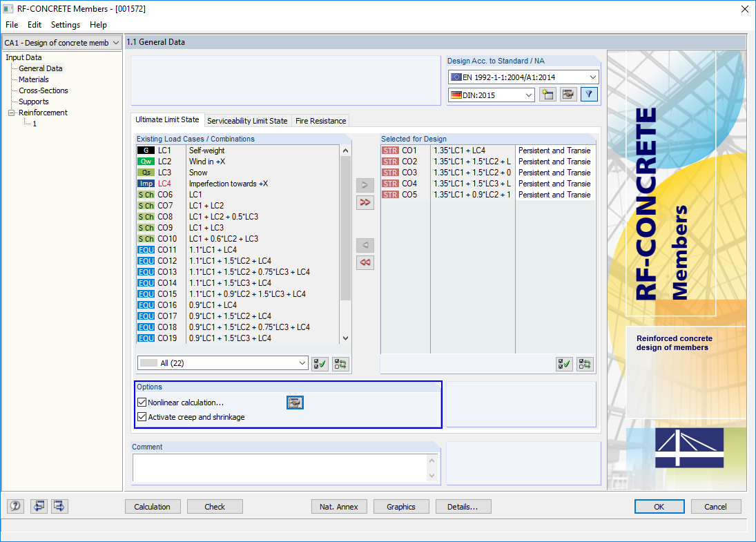Click the Qw icon of LC2

click(146, 162)
